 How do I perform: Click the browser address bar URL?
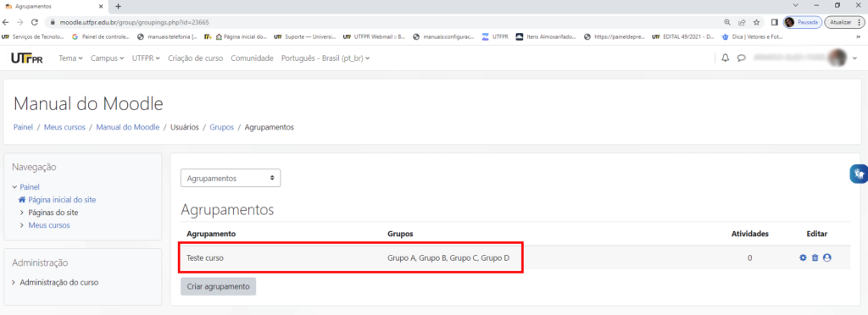coord(135,23)
